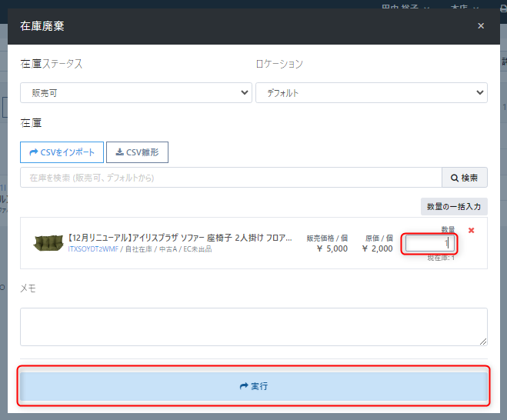Click the 販売価格 value ¥ 5,000
This screenshot has width=507, height=420.
tap(332, 248)
